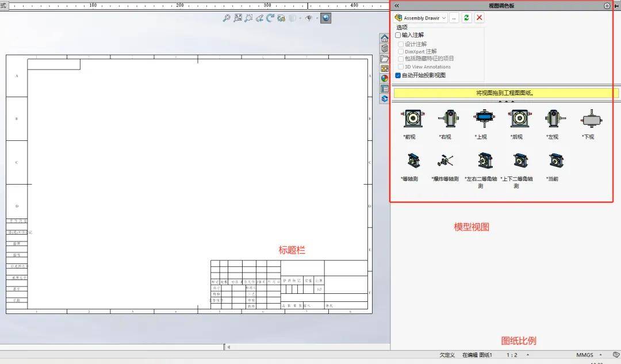Viewport: 621px width, 364px height.
Task: Open View Palette settings gear
Action: point(607,6)
